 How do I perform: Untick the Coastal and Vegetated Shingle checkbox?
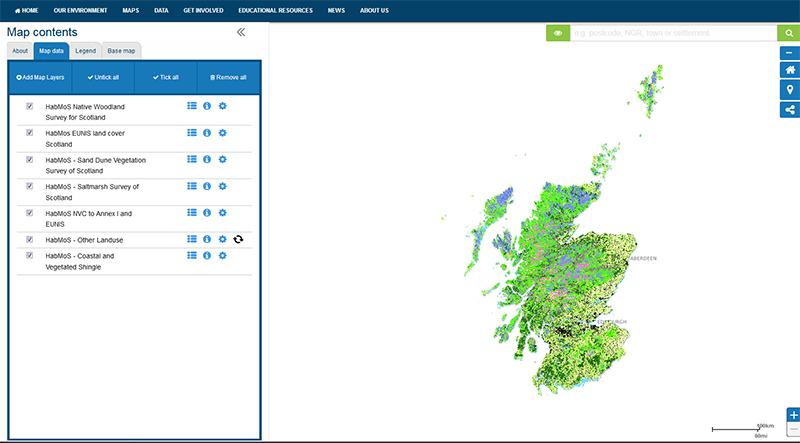pos(30,255)
